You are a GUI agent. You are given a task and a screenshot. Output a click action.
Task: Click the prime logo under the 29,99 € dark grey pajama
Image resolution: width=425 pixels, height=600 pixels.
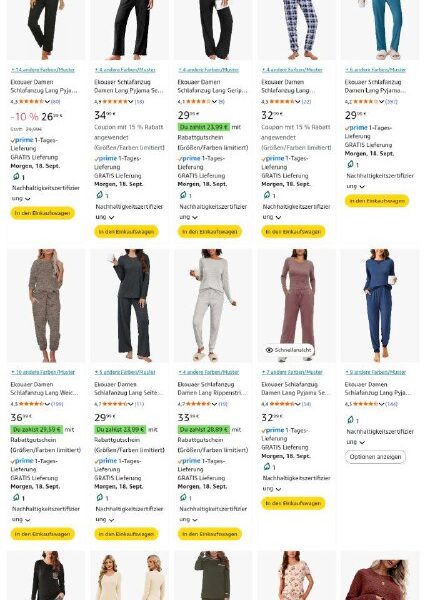106,461
